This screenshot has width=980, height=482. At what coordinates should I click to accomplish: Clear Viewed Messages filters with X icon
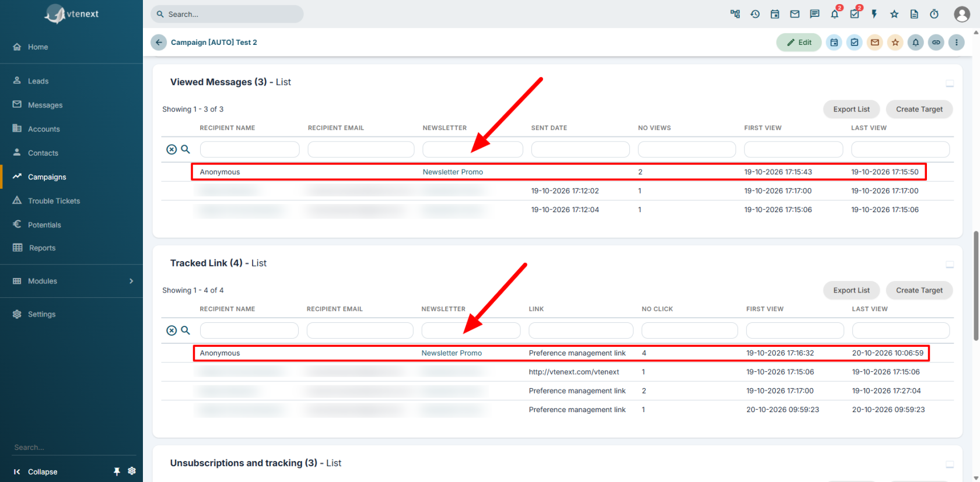(x=171, y=149)
